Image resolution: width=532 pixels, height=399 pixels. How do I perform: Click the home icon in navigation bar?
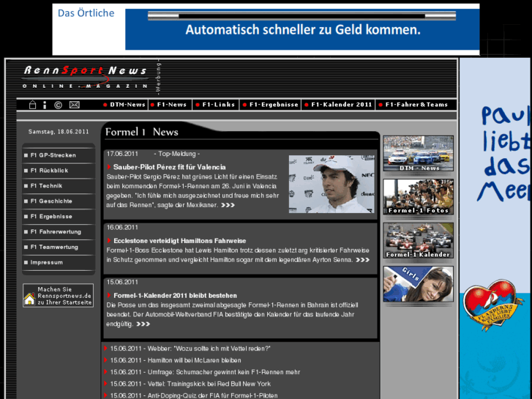32,105
